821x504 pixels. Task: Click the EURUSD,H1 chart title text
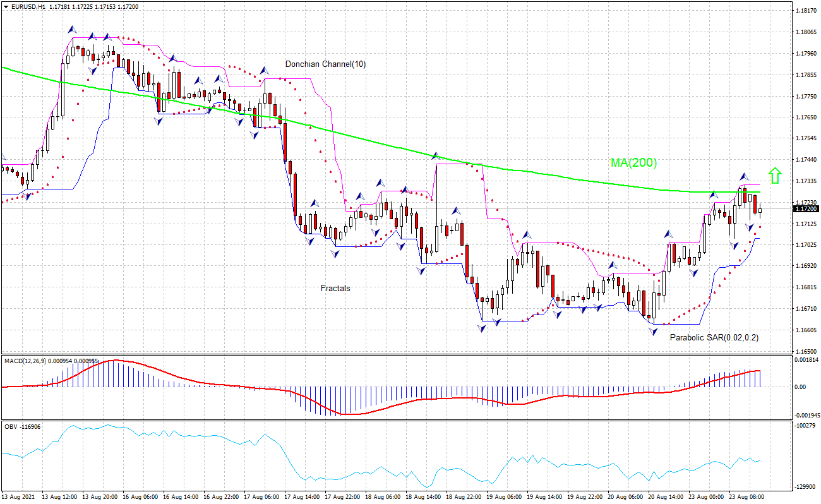point(28,6)
